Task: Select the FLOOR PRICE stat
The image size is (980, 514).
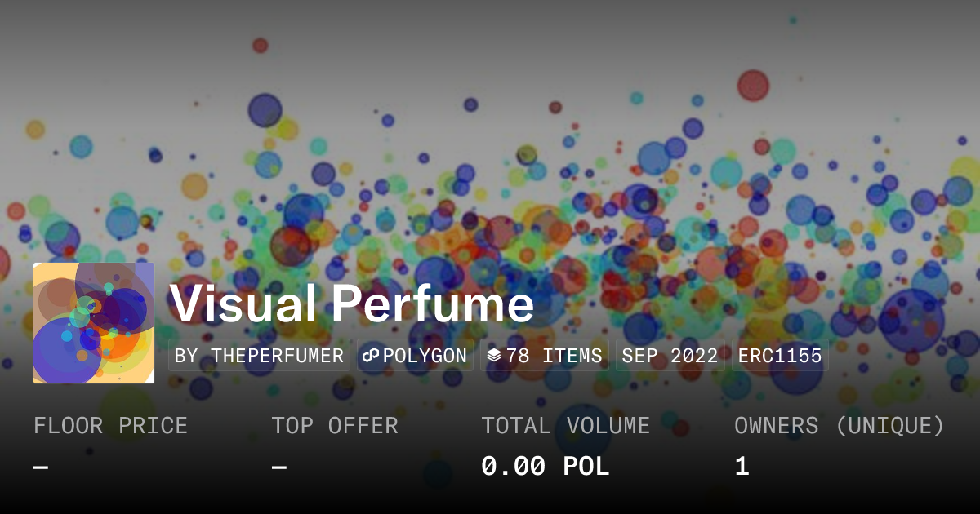Action: (x=110, y=425)
